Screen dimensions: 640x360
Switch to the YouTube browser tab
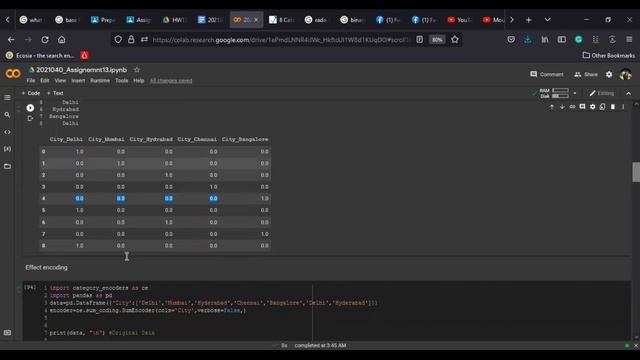[459, 20]
